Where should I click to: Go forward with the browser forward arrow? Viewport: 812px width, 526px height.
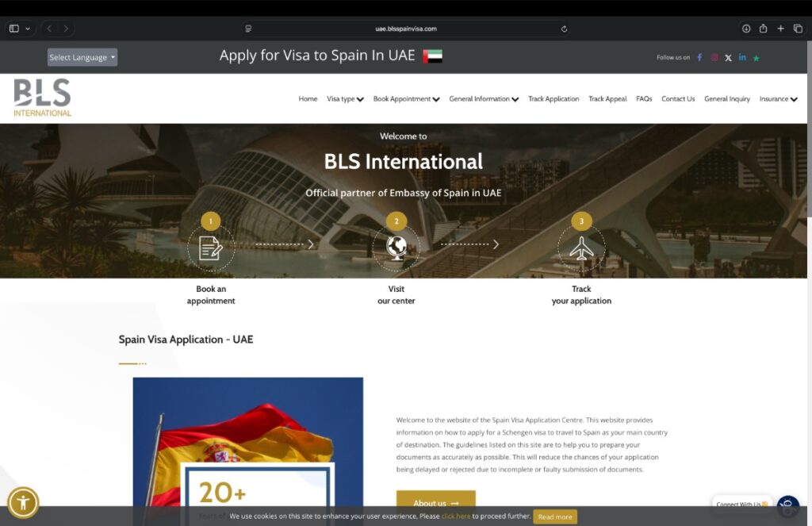[x=66, y=29]
